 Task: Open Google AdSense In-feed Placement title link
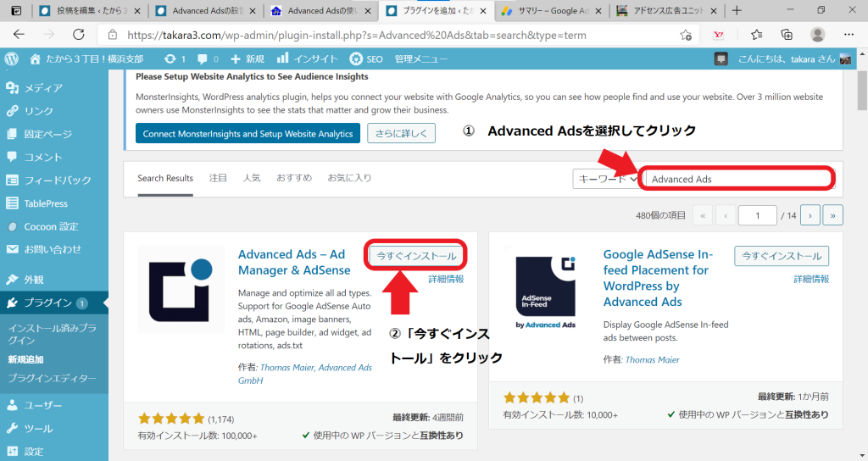[x=658, y=278]
